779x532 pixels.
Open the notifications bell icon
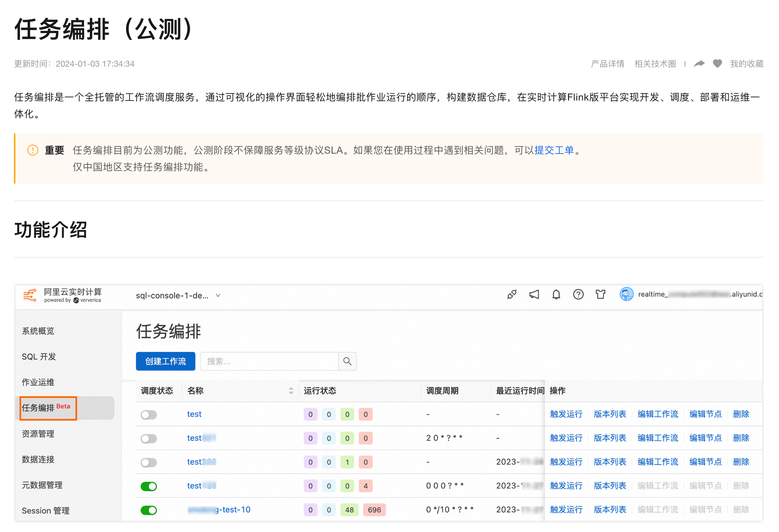(556, 295)
